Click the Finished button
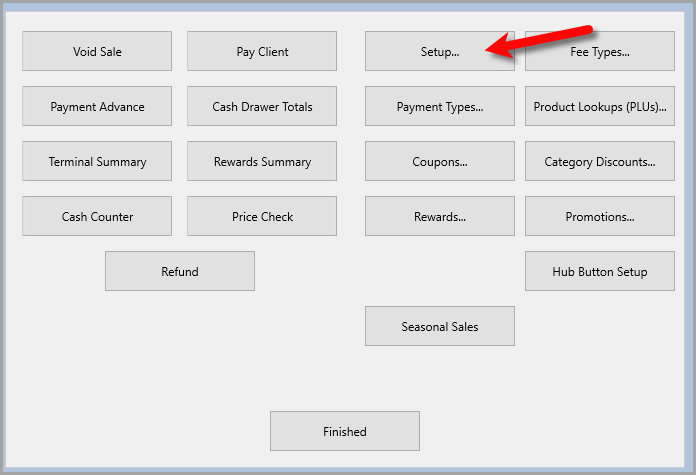The width and height of the screenshot is (696, 475). click(345, 431)
